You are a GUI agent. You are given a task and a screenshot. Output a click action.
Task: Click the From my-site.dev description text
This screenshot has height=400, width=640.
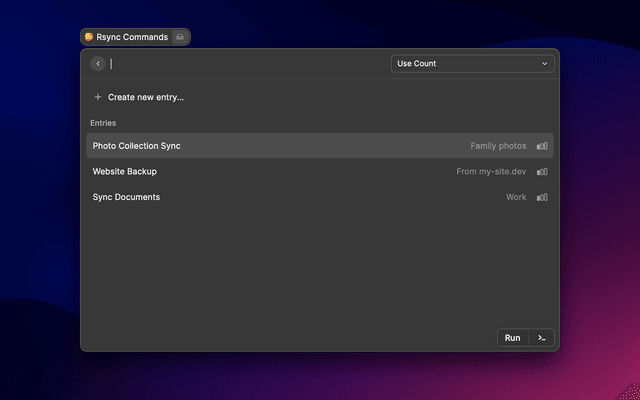click(x=491, y=171)
